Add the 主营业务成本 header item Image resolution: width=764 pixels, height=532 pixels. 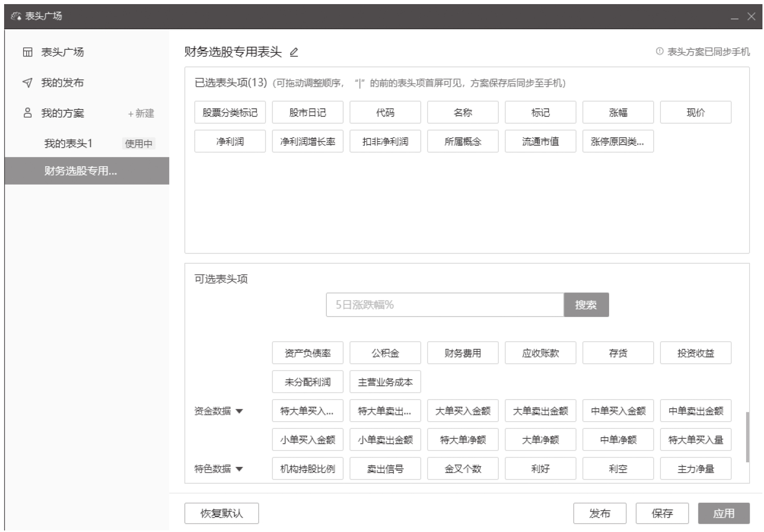coord(385,382)
